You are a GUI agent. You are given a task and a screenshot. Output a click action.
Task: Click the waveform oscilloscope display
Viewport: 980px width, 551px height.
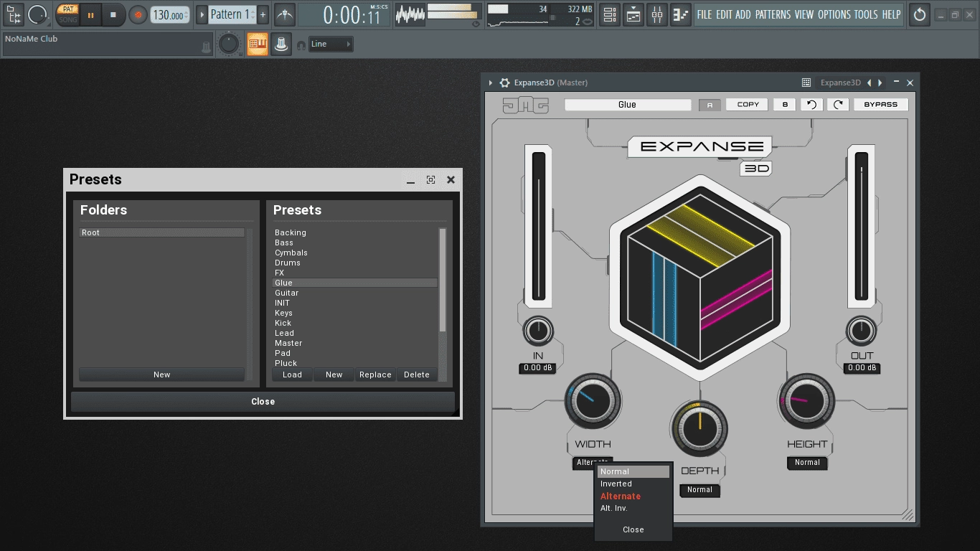(410, 14)
